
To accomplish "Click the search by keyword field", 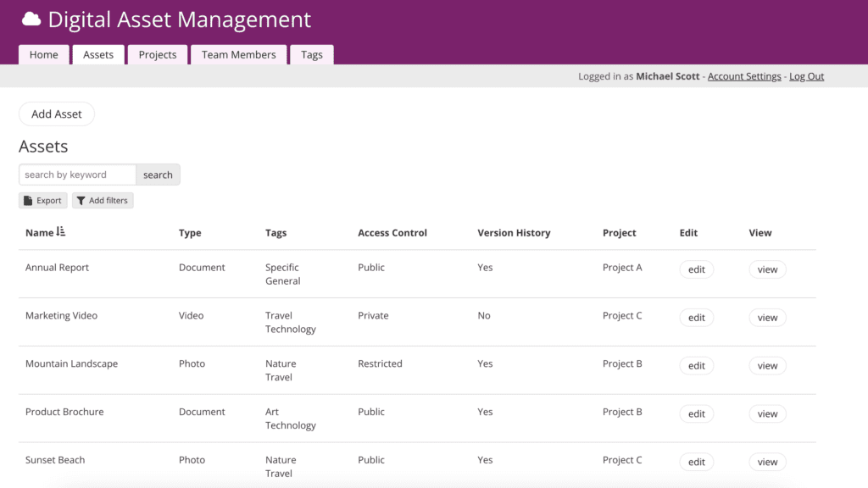I will tap(77, 175).
